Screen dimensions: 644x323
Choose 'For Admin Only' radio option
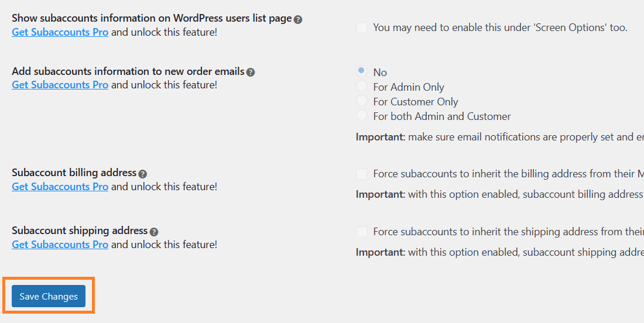click(361, 85)
